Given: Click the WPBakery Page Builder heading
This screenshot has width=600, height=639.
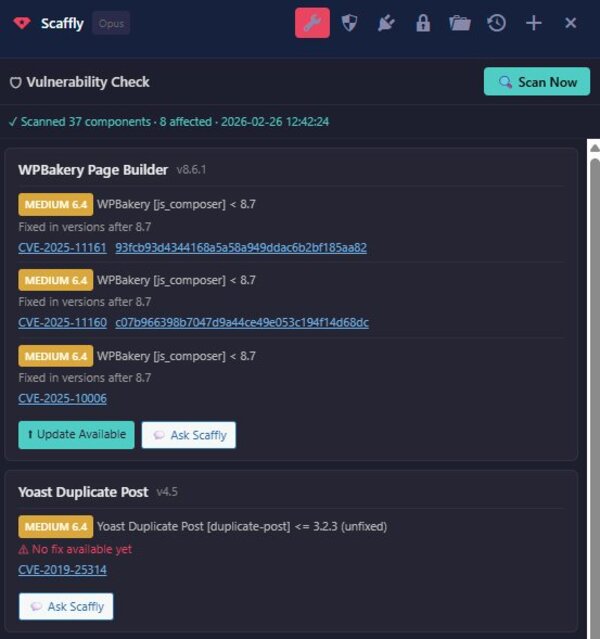Looking at the screenshot, I should [x=93, y=170].
